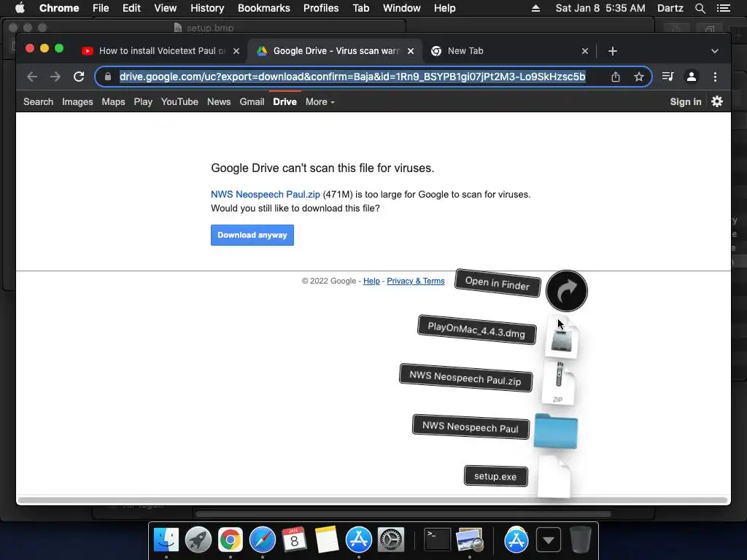The width and height of the screenshot is (747, 560).
Task: Click eject icon in menu bar
Action: (x=535, y=8)
